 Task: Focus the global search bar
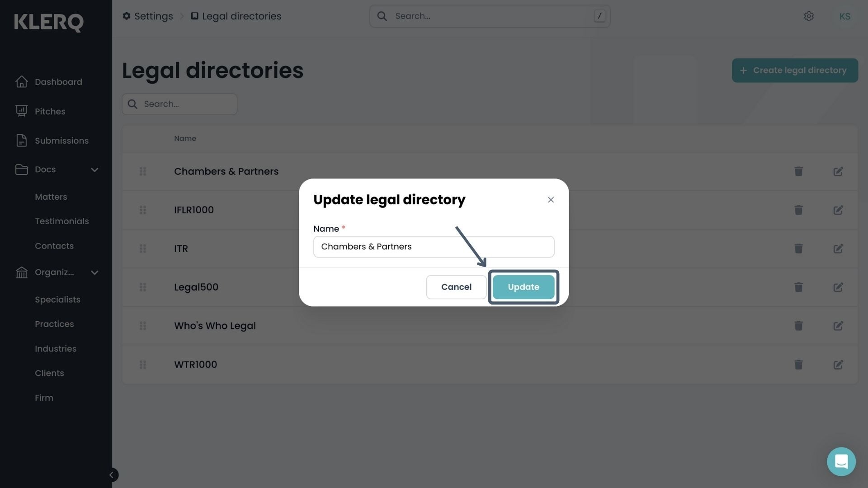[x=490, y=16]
